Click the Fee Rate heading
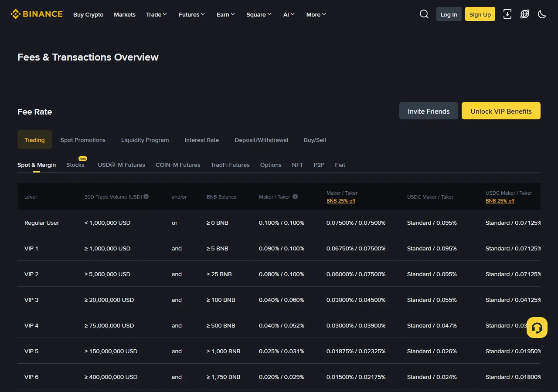Screen dimensions: 558x392 coord(35,112)
